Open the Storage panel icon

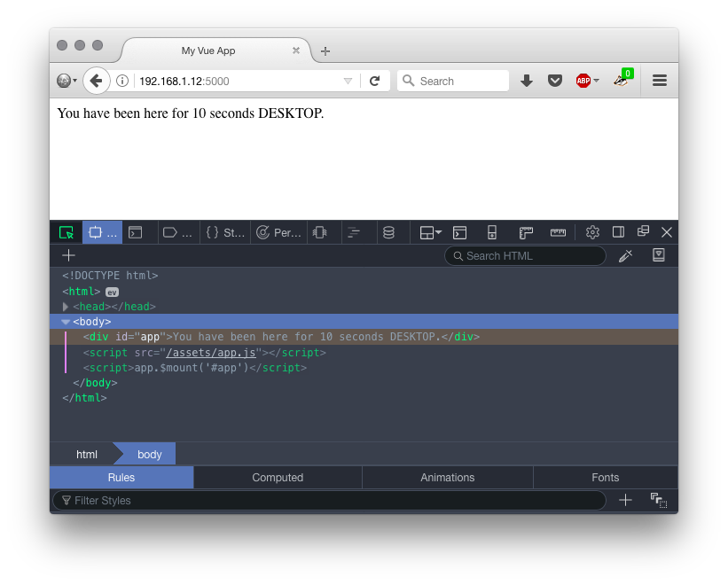388,232
